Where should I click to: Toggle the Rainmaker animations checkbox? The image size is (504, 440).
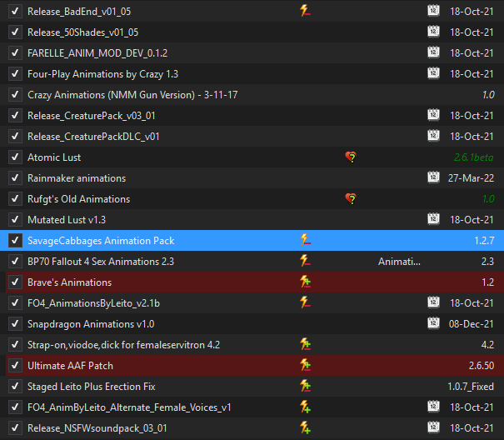point(15,178)
